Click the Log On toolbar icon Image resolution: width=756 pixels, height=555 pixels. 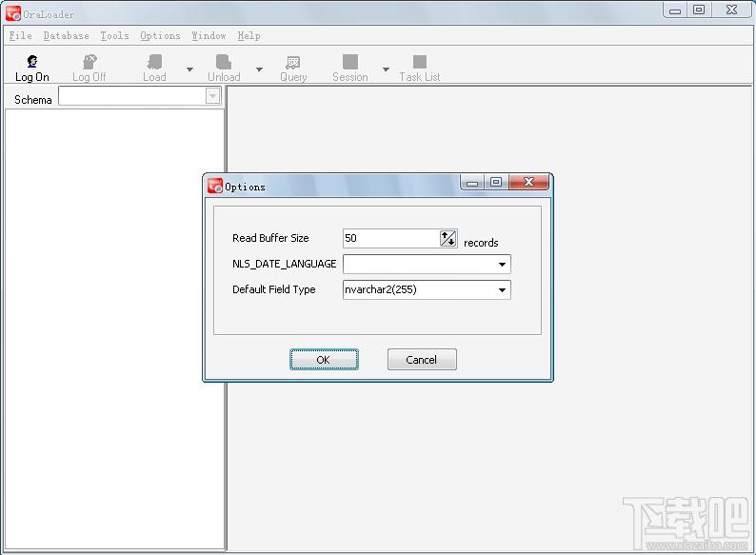pos(31,68)
